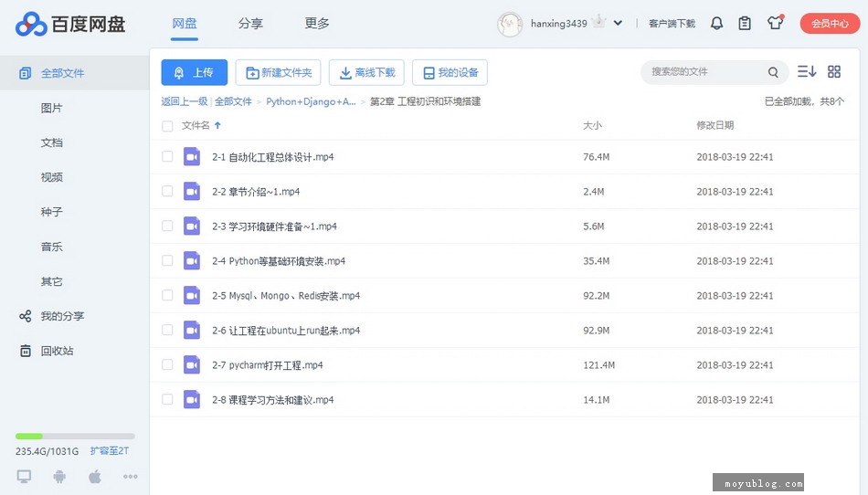Viewport: 868px width, 495px height.
Task: Click the Android client icon
Action: click(x=59, y=476)
